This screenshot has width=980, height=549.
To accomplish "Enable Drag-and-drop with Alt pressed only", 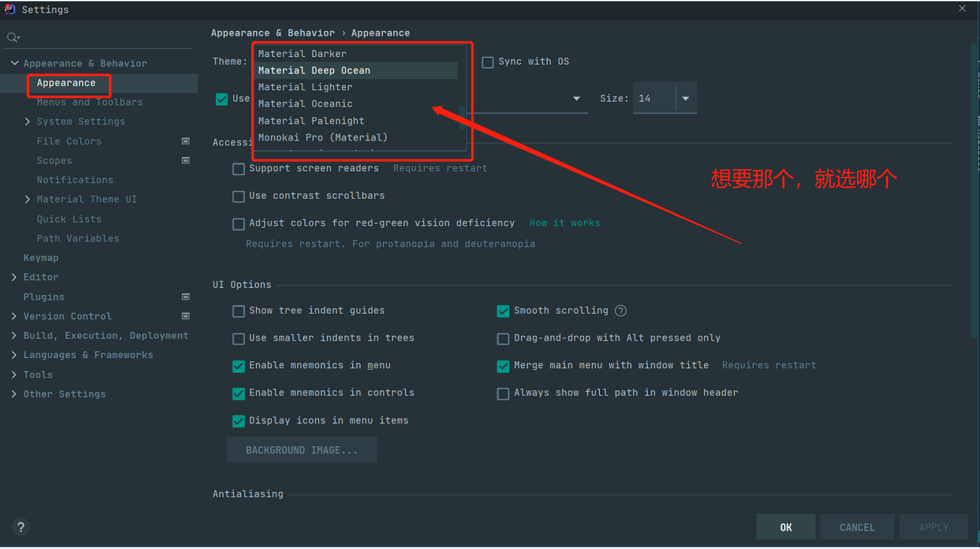I will coord(503,339).
